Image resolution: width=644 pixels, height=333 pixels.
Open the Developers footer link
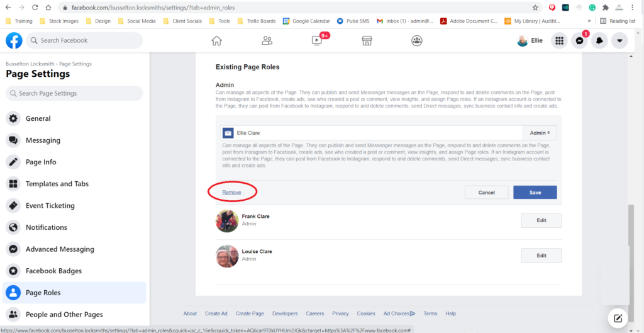[x=285, y=313]
